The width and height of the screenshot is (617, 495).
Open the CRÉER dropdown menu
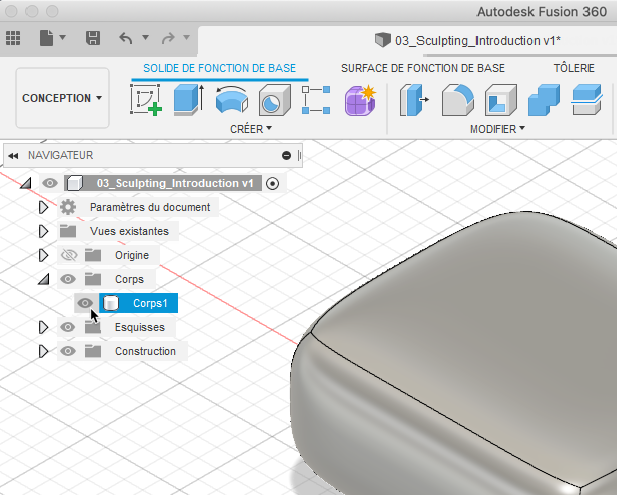pos(251,129)
